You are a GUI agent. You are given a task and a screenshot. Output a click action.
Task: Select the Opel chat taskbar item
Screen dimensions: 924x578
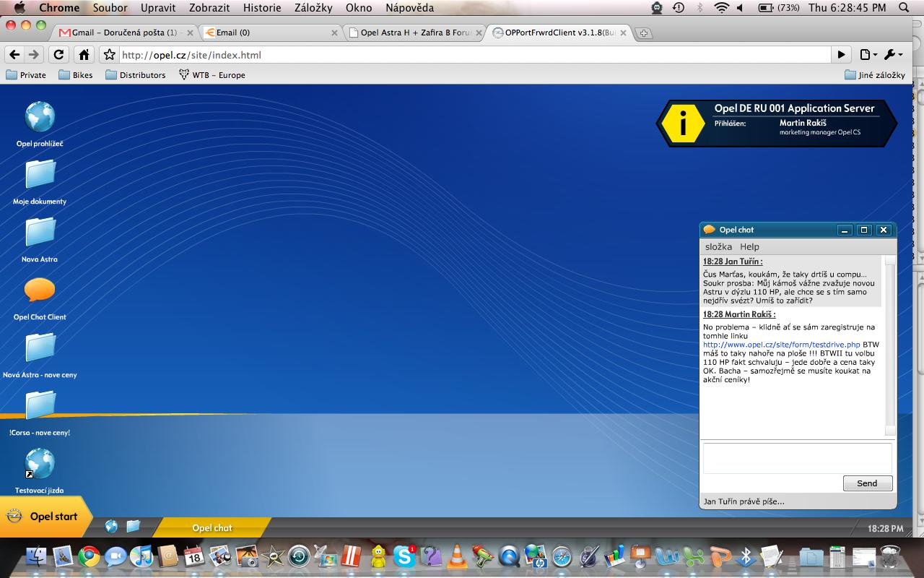tap(212, 528)
